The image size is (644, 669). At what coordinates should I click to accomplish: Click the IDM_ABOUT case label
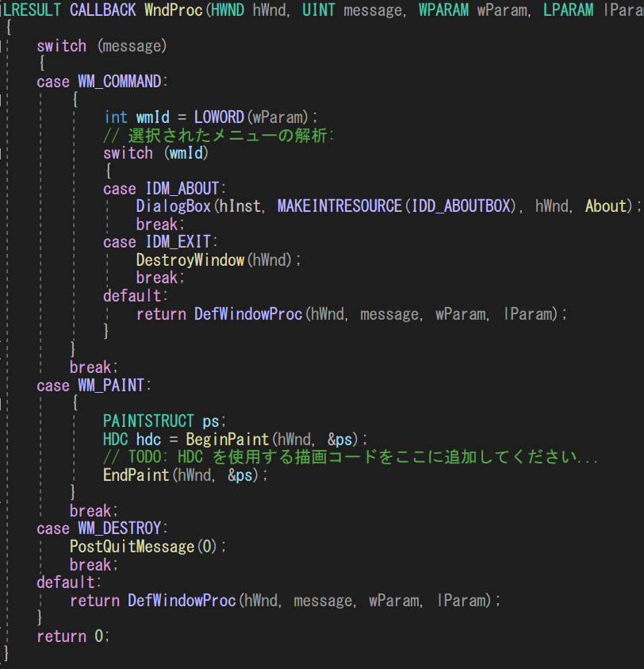pyautogui.click(x=182, y=189)
